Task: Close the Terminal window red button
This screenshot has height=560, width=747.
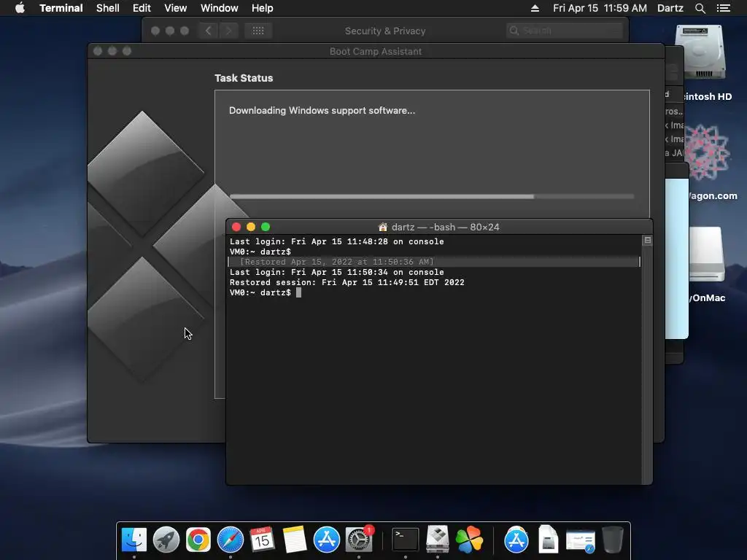Action: [236, 227]
